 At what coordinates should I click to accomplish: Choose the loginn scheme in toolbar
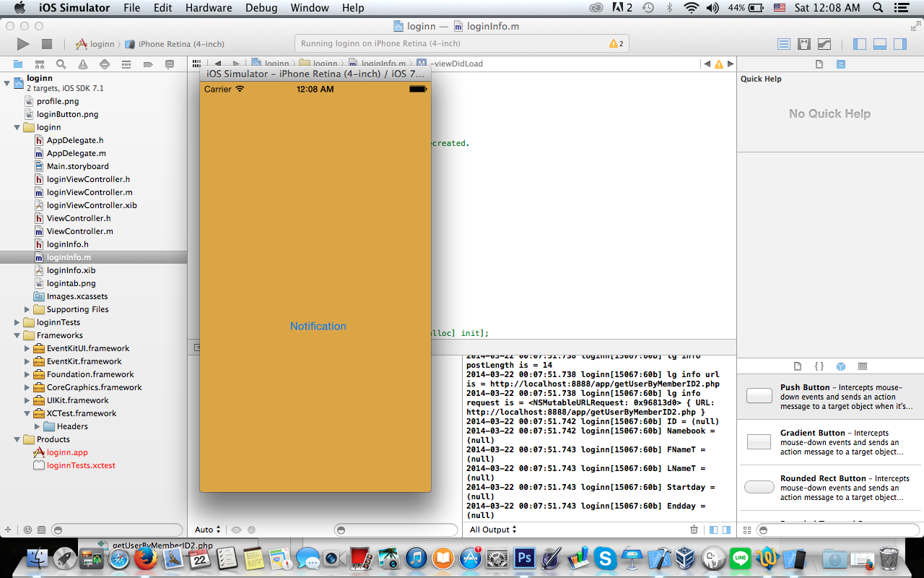coord(95,44)
